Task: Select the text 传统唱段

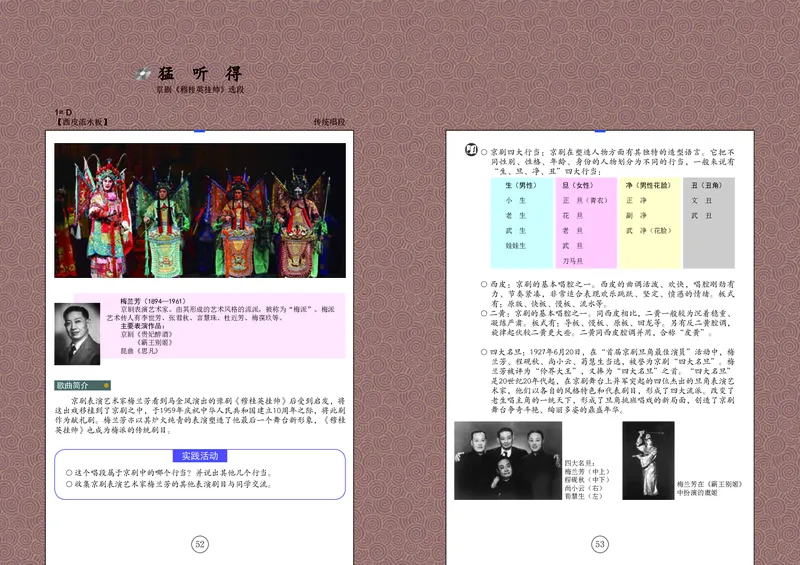Action: click(329, 122)
